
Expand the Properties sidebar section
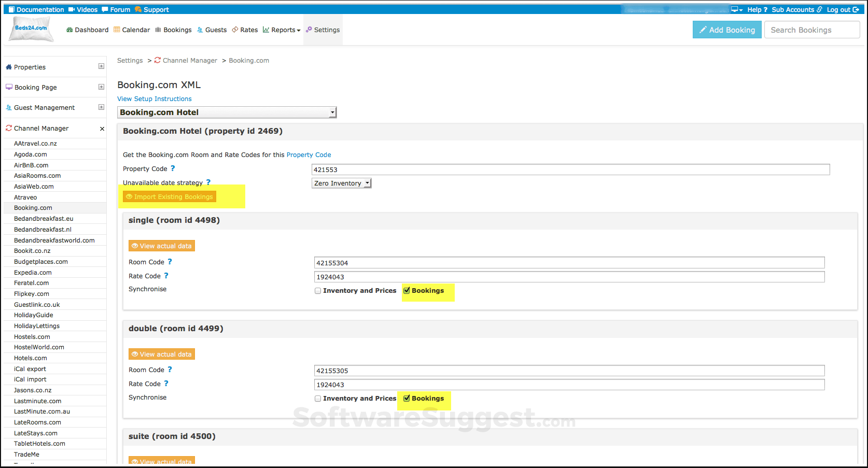tap(101, 66)
